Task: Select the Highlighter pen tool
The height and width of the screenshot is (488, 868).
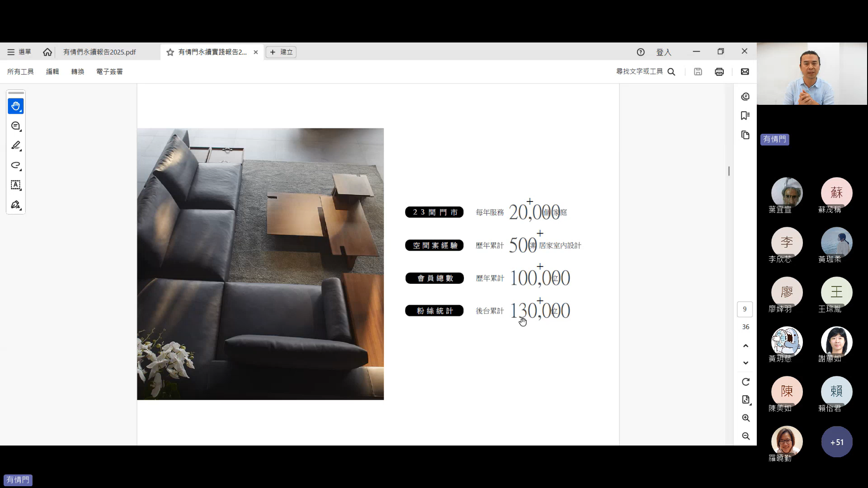Action: [x=16, y=145]
